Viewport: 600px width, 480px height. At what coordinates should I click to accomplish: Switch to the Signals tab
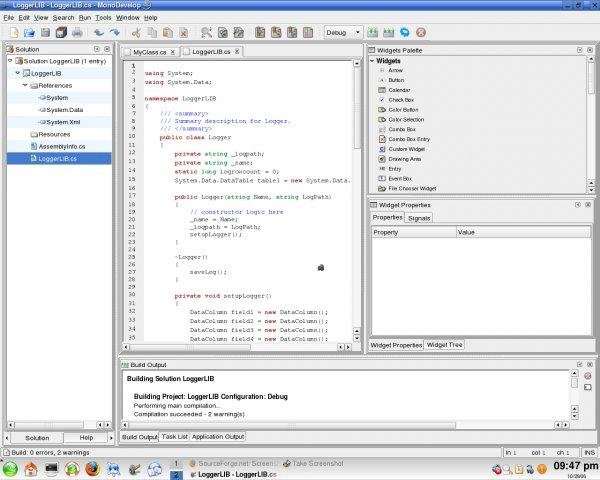(419, 217)
